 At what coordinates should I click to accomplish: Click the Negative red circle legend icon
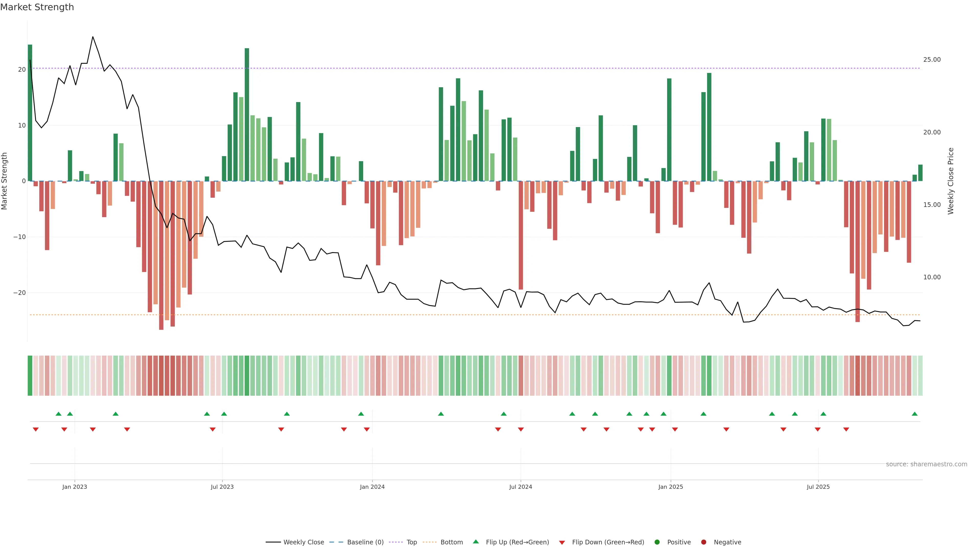click(x=703, y=542)
